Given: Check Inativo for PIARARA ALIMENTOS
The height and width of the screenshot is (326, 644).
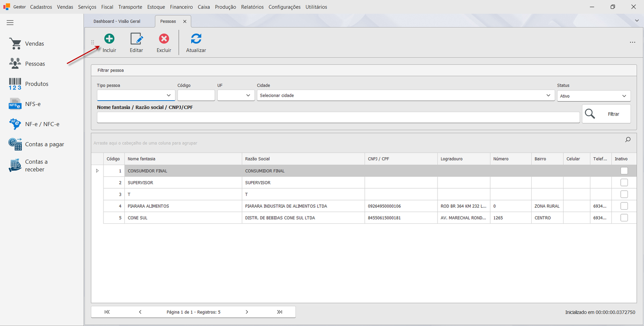Looking at the screenshot, I should click(624, 206).
